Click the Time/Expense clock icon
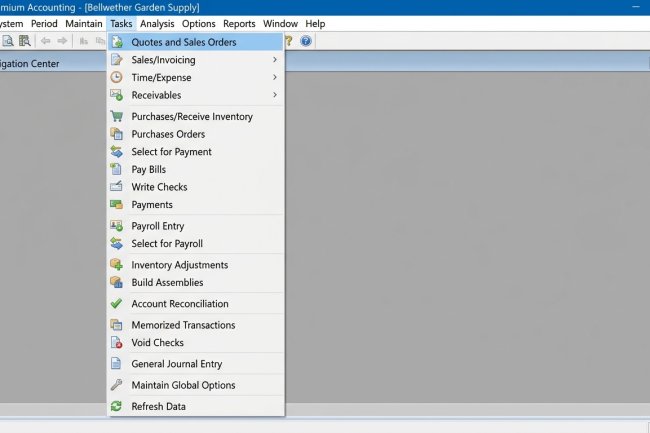The image size is (650, 433). (116, 77)
